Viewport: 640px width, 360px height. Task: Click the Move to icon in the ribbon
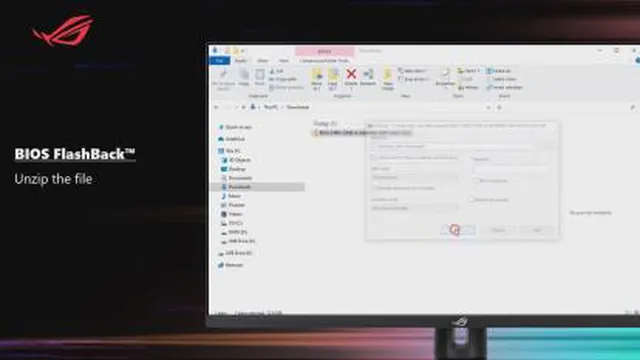(317, 75)
